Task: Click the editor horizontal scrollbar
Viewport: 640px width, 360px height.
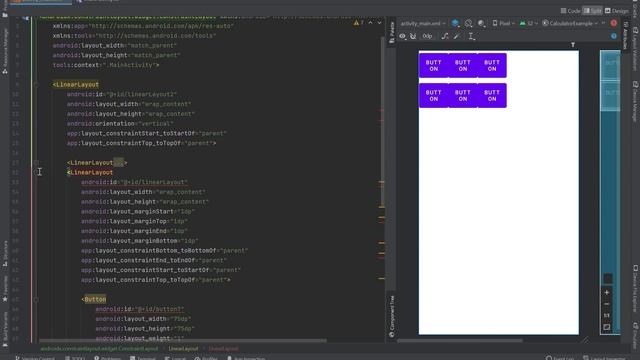Action: (182, 340)
